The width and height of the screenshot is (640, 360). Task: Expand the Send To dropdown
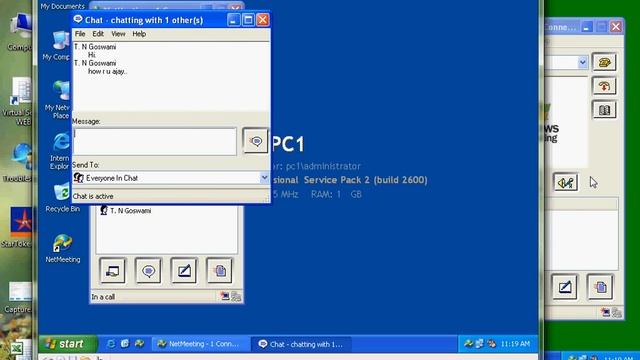(x=264, y=178)
